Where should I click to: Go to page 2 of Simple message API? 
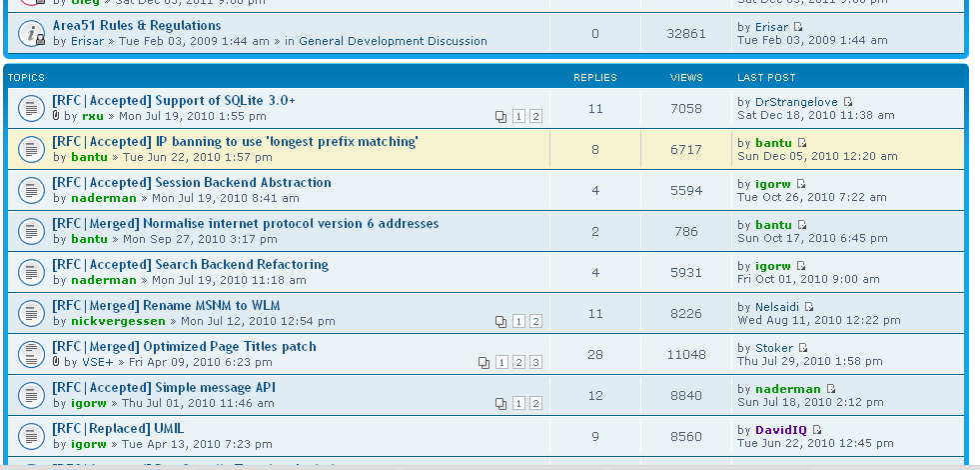tap(535, 404)
